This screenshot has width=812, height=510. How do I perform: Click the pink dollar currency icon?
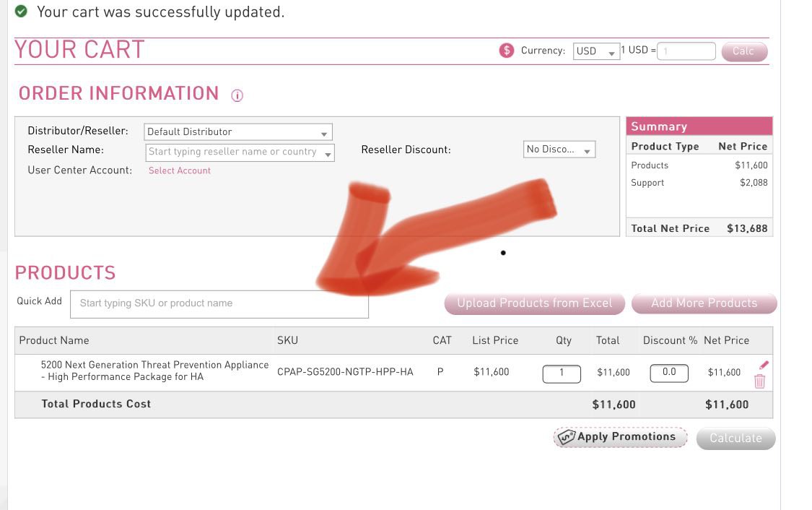click(x=507, y=51)
